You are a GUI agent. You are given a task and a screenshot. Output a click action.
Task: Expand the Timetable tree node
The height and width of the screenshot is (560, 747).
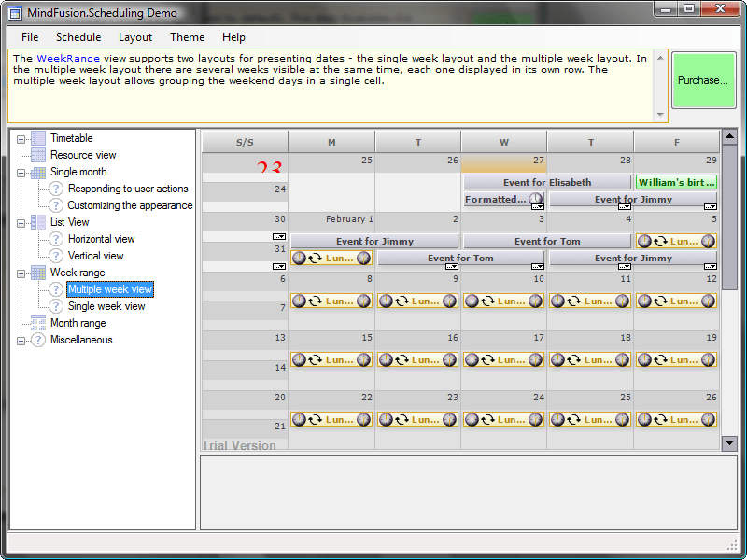point(20,137)
